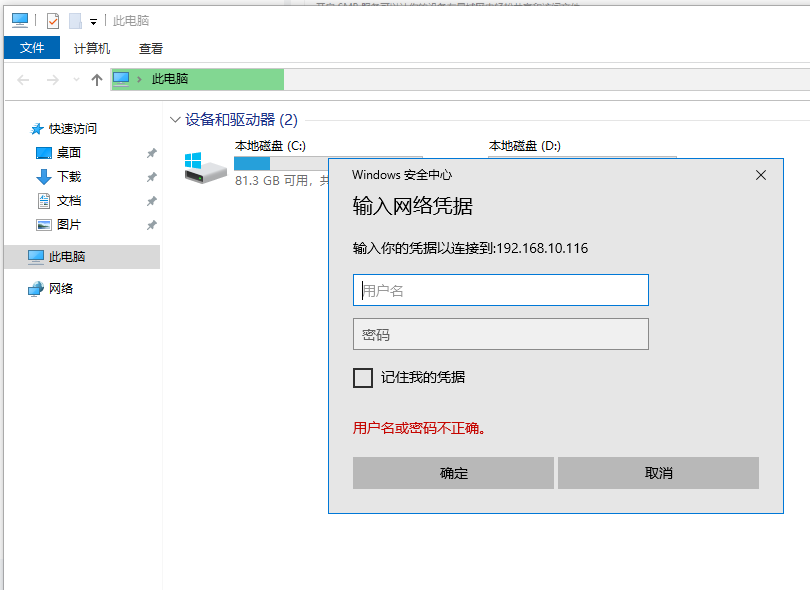This screenshot has width=810, height=590.
Task: Close the Windows 安全中心 dialog
Action: coord(760,175)
